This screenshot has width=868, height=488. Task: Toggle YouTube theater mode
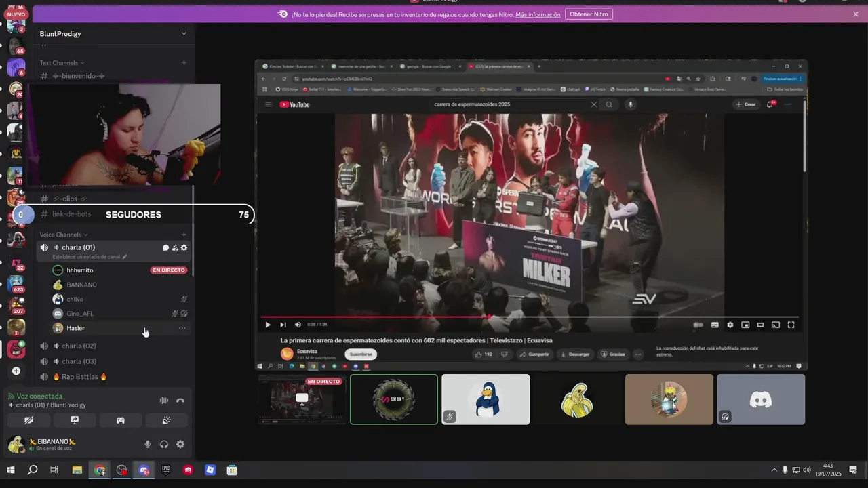(760, 325)
